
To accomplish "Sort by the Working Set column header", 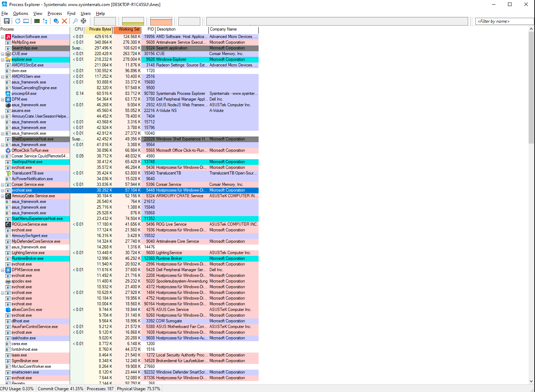I will tap(127, 29).
